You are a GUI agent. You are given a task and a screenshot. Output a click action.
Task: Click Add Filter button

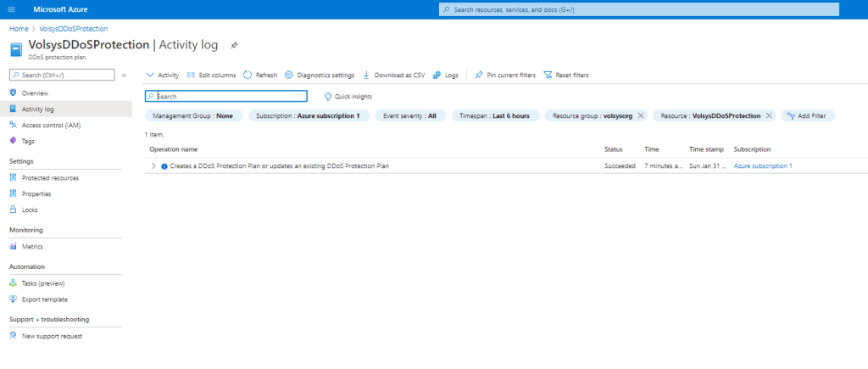pyautogui.click(x=808, y=115)
